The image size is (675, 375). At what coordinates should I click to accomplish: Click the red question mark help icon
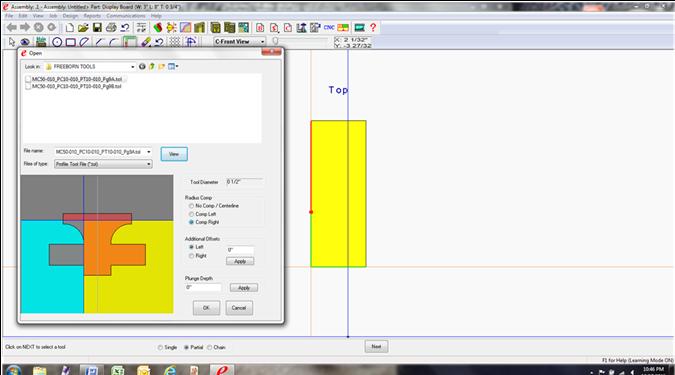click(x=373, y=28)
